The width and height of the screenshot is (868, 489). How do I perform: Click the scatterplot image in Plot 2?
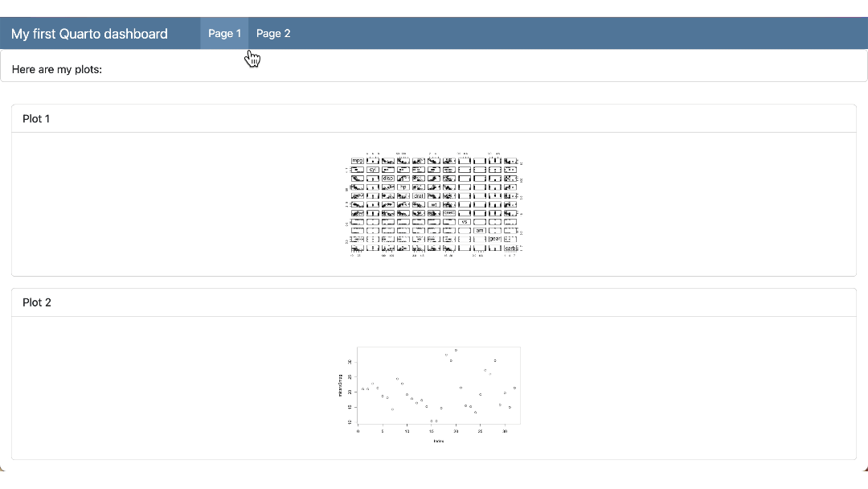point(438,386)
